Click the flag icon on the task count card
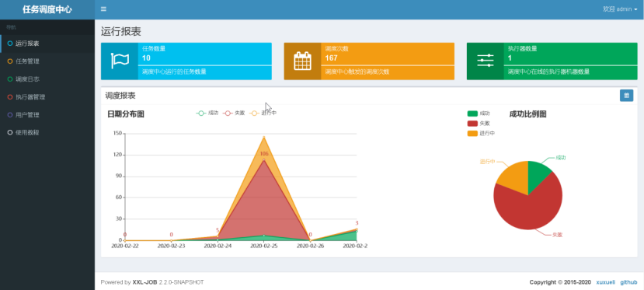 120,61
